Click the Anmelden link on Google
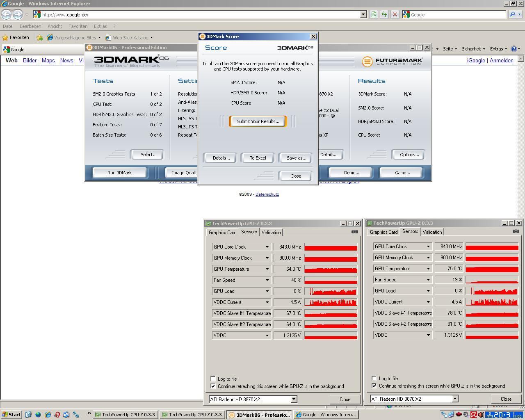Viewport: 525px width, 420px height. [x=501, y=61]
